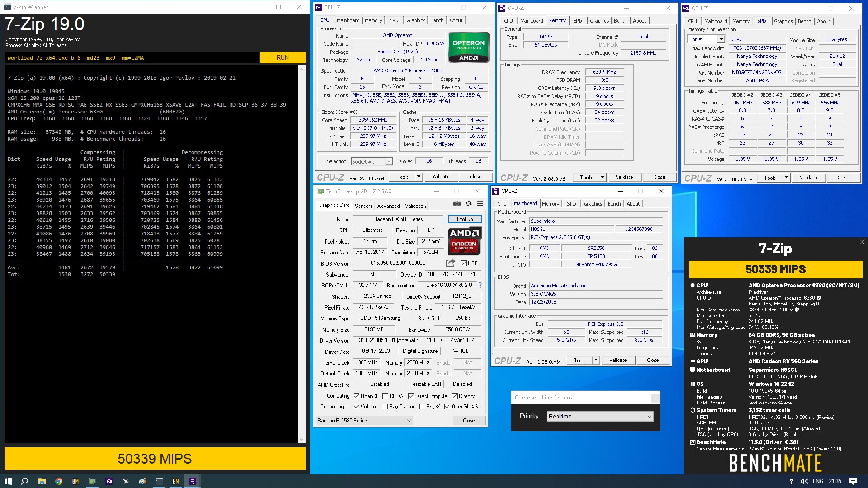Toggle the OpenGL 4.6 checkbox

point(447,407)
